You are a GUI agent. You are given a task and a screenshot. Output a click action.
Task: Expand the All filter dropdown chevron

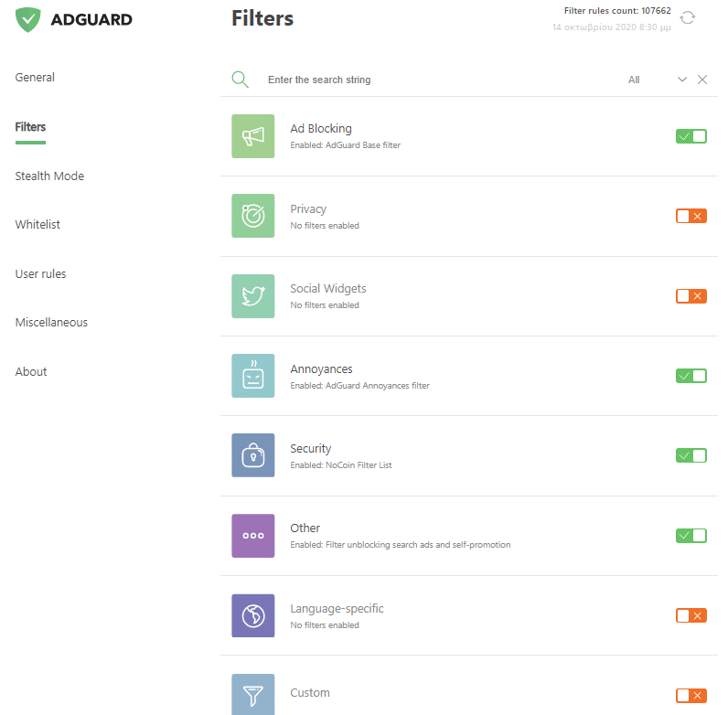click(681, 80)
